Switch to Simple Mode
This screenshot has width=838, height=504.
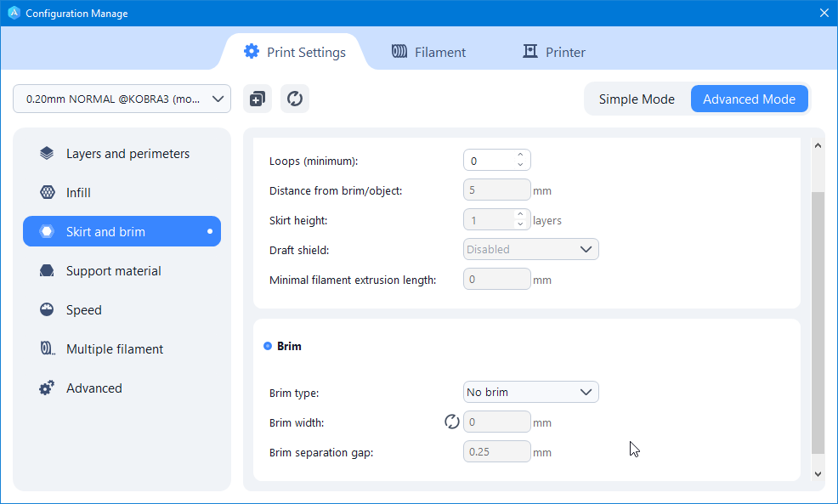coord(637,99)
